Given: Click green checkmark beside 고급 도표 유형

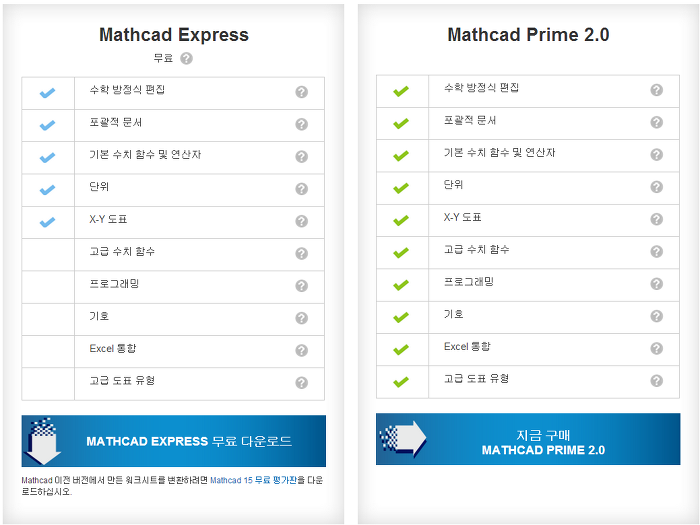Looking at the screenshot, I should point(401,382).
